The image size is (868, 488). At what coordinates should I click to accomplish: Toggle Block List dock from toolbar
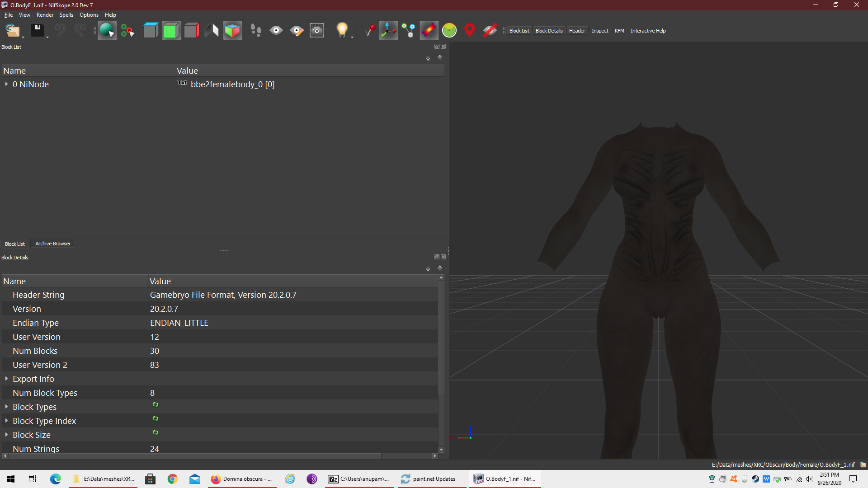pos(519,31)
